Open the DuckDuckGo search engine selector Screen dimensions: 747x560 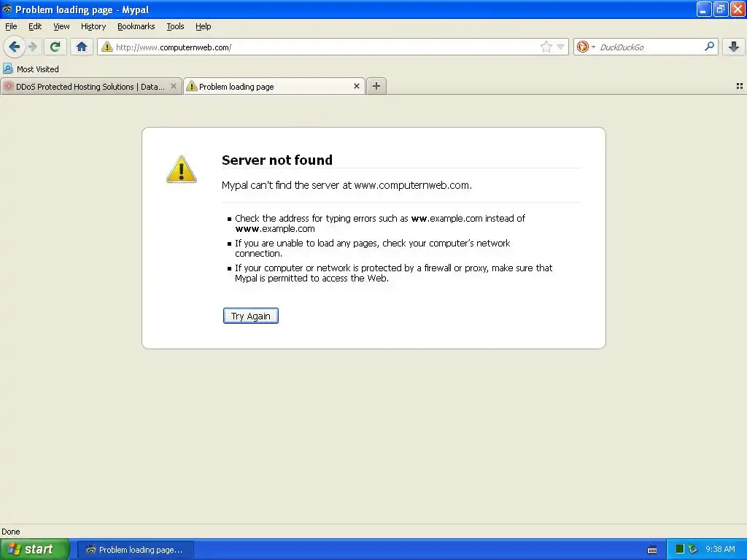pos(586,47)
